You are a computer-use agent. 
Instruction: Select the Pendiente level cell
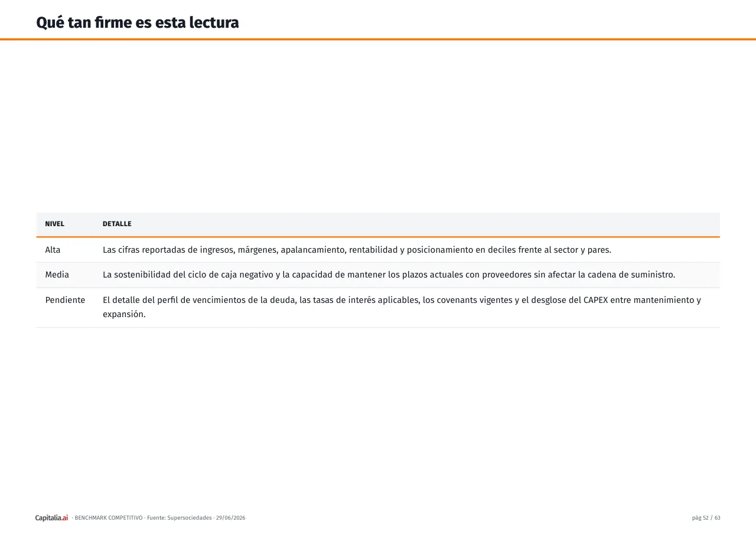(x=65, y=300)
